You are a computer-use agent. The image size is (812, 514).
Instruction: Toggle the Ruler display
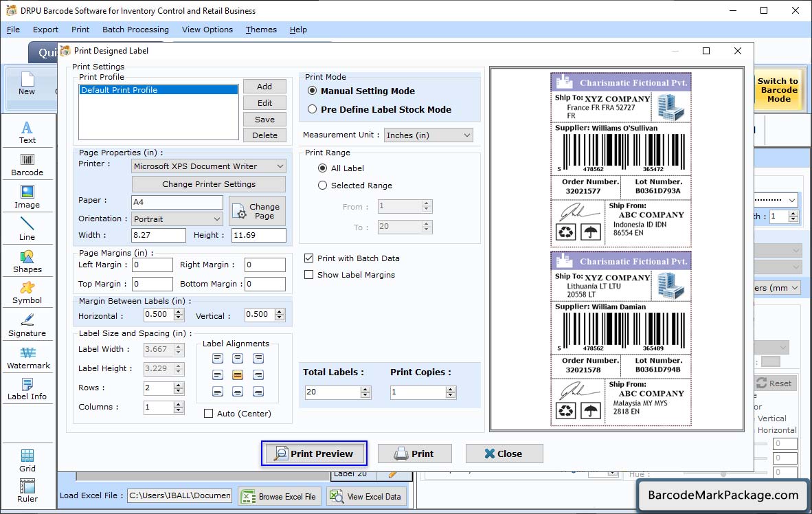[27, 491]
